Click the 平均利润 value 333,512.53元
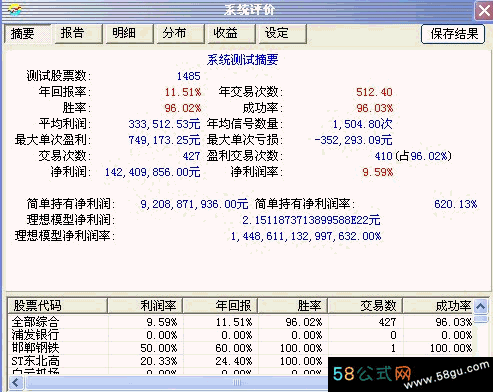493x392 pixels. 164,124
